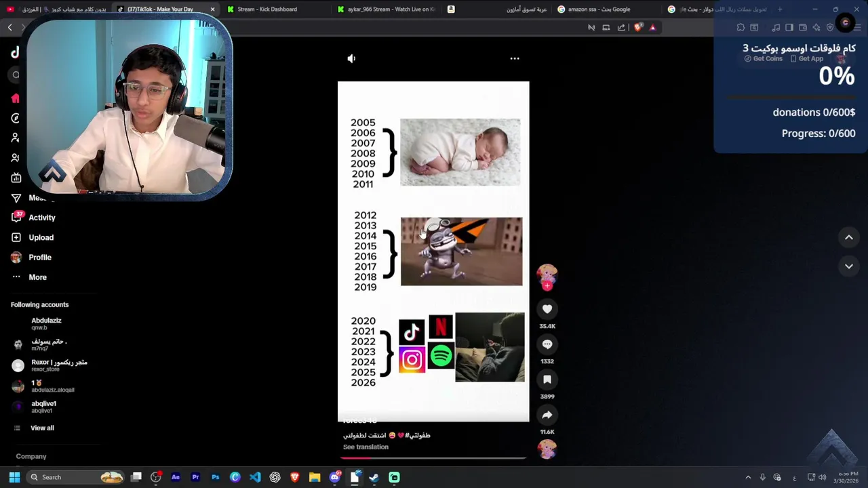The image size is (868, 488).
Task: Open a new browser tab with plus
Action: point(780,9)
